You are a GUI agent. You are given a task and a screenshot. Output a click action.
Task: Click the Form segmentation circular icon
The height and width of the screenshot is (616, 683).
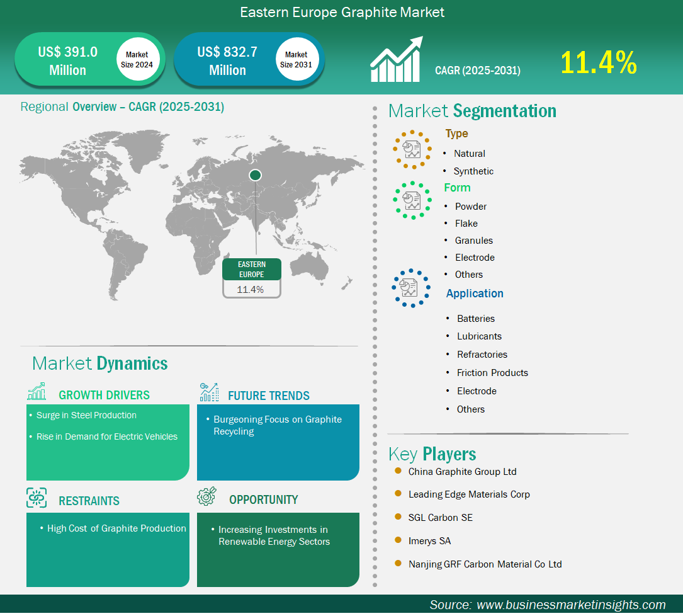412,200
